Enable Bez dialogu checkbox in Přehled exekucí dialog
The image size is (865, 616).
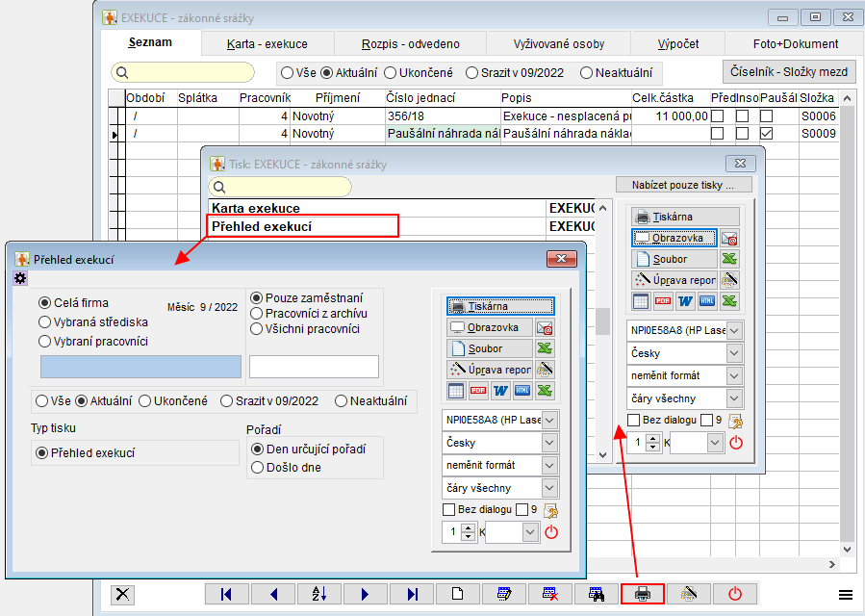(449, 509)
